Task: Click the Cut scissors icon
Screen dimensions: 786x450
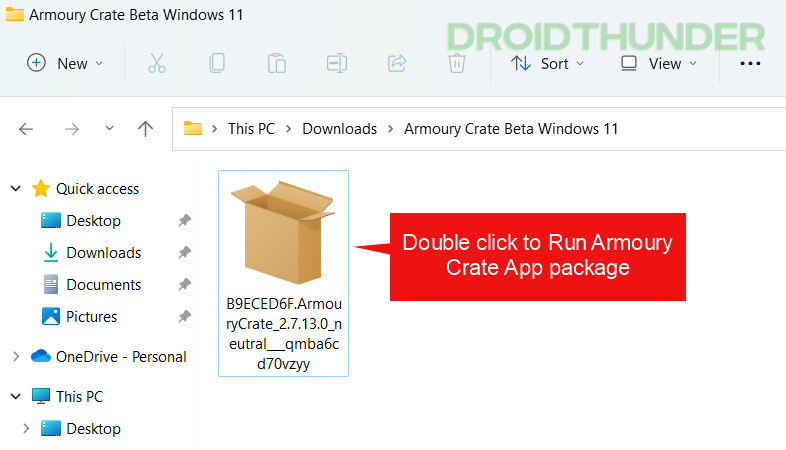Action: click(157, 64)
